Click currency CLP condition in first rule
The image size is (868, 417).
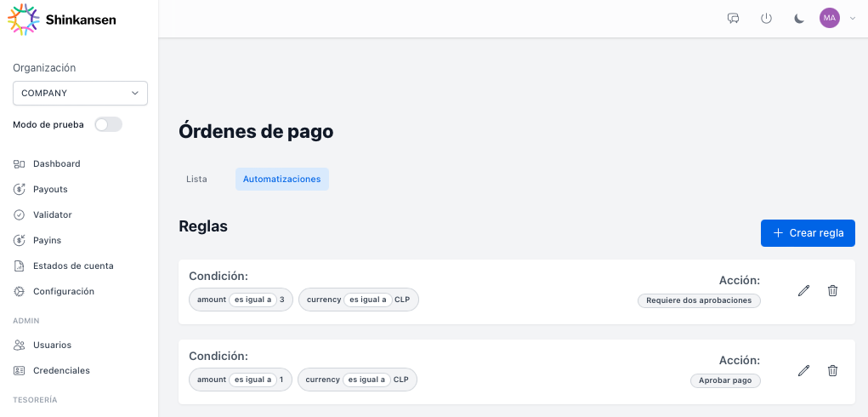click(x=359, y=300)
